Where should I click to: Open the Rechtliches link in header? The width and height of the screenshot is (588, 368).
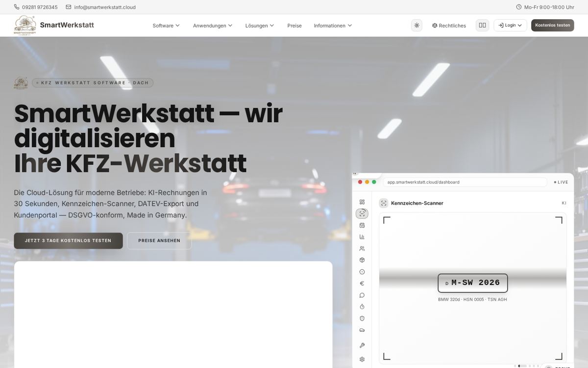tap(449, 26)
